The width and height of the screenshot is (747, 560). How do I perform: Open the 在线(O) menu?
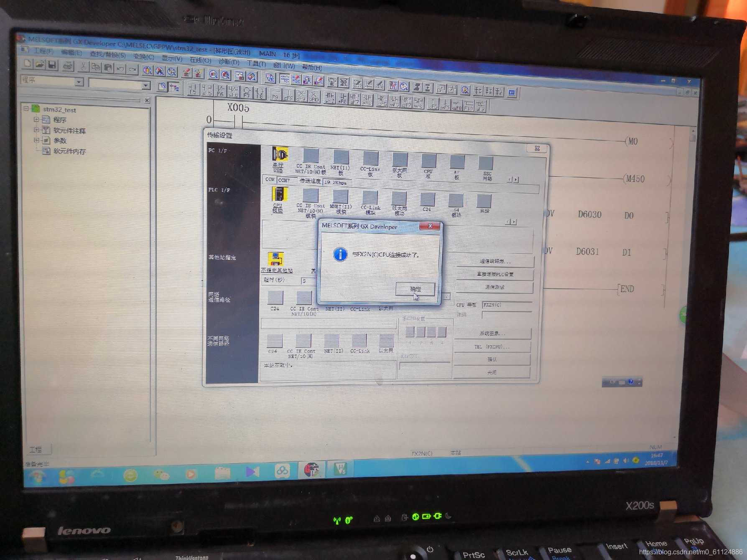click(x=200, y=60)
